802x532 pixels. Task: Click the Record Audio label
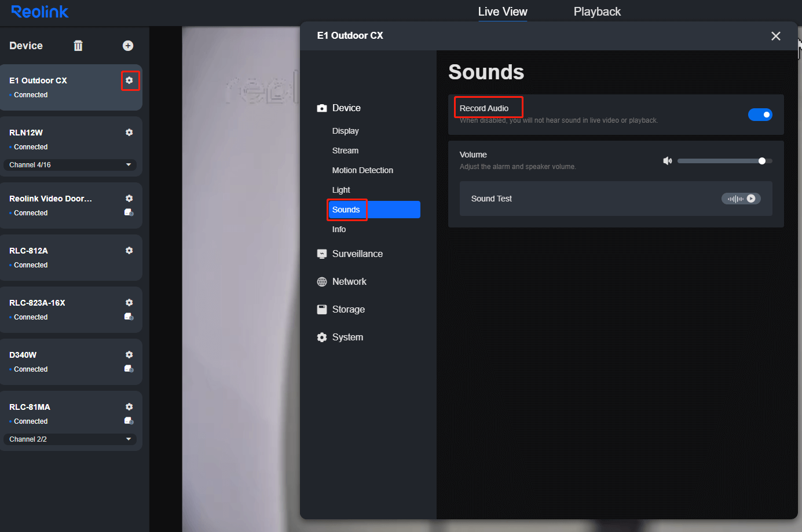point(484,108)
